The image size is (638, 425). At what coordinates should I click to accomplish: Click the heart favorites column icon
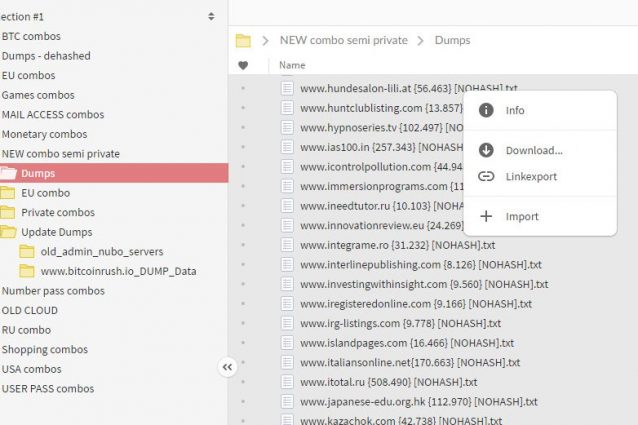click(243, 65)
